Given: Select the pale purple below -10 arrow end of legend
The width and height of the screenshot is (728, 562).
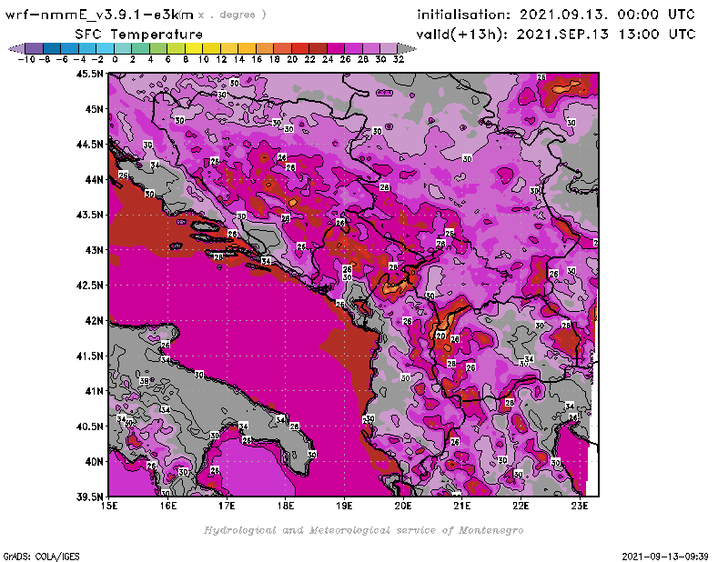Looking at the screenshot, I should pos(16,48).
